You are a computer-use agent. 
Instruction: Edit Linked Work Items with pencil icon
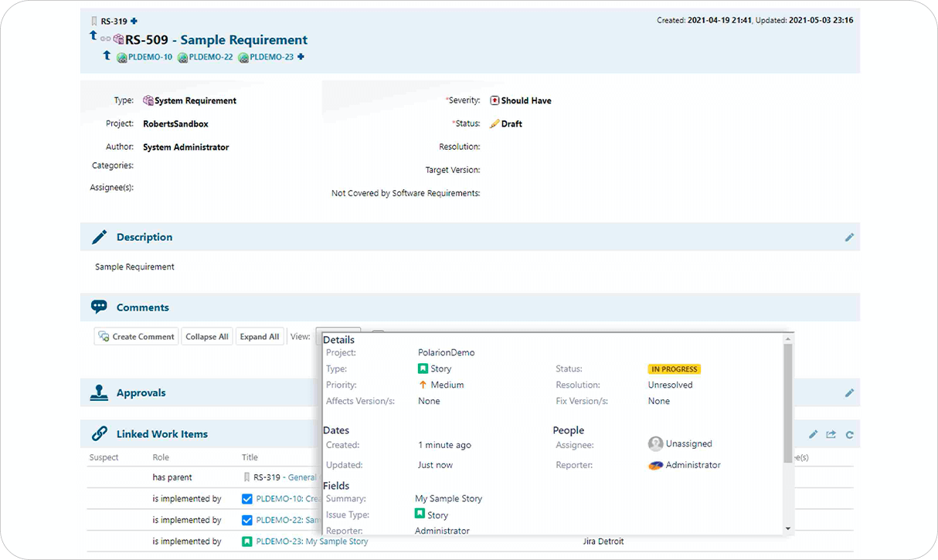tap(813, 435)
